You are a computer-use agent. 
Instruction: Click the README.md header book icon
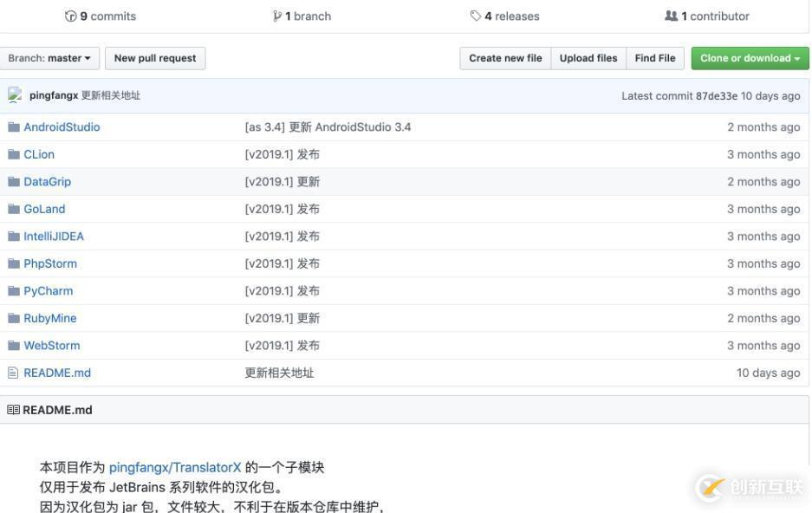click(14, 410)
